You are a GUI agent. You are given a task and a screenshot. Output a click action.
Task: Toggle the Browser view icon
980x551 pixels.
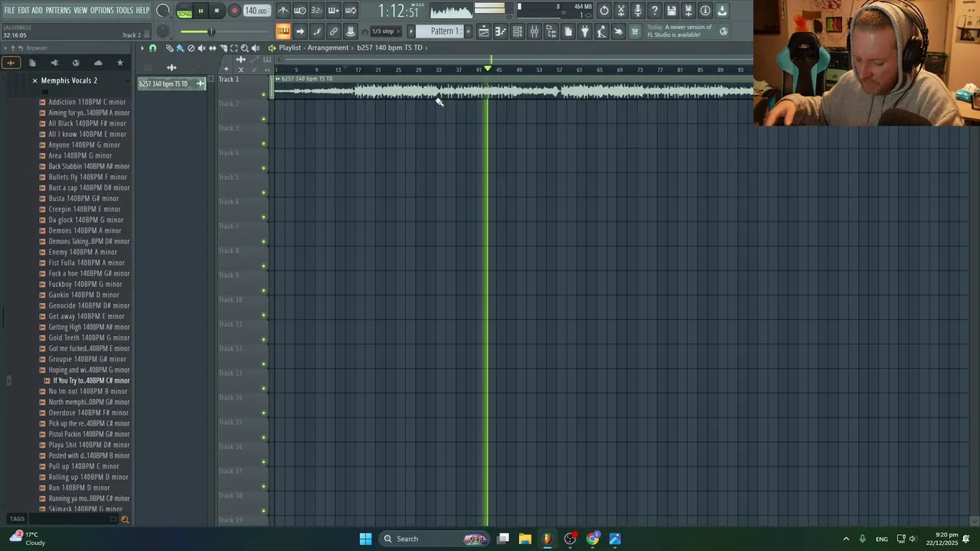[x=551, y=31]
